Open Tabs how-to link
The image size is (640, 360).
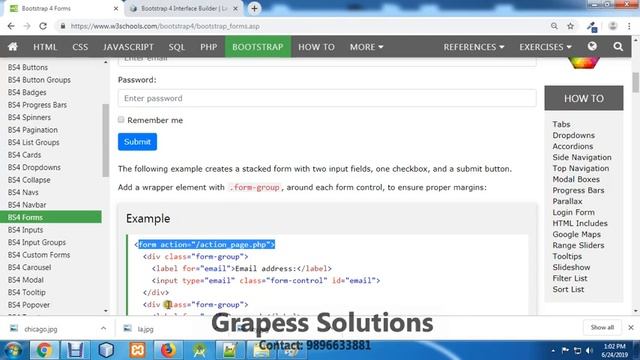tap(561, 124)
